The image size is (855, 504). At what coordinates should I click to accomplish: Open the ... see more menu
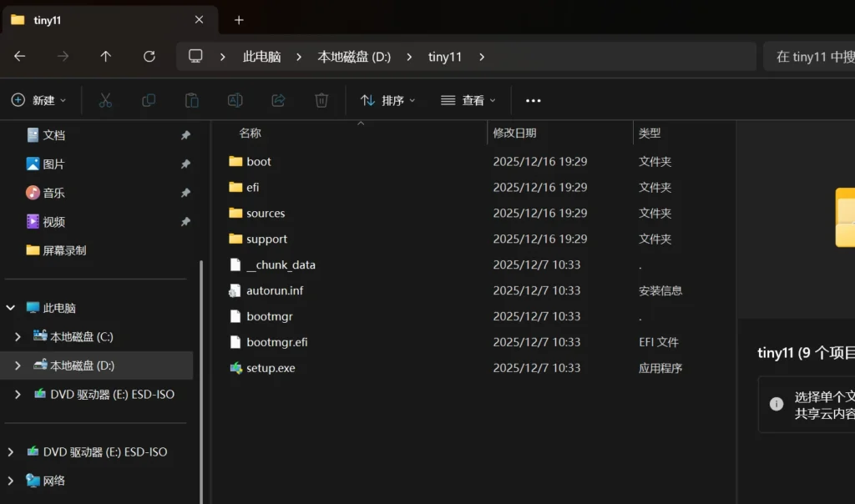[x=533, y=100]
